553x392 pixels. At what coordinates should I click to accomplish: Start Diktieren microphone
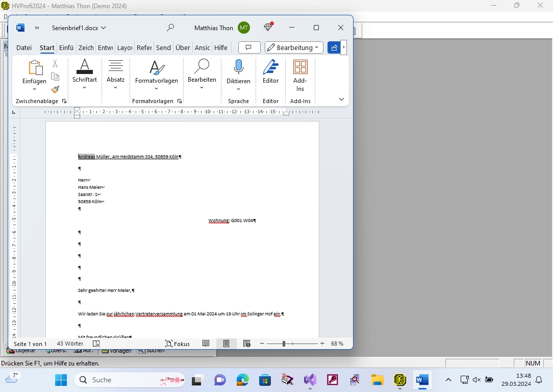pyautogui.click(x=238, y=68)
